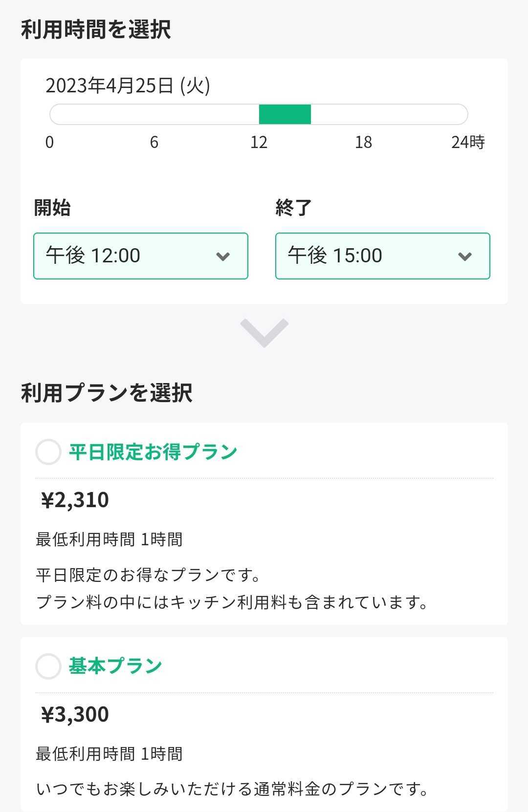The image size is (528, 812).
Task: Click the 平日限定お得プラン plan title
Action: point(153,452)
